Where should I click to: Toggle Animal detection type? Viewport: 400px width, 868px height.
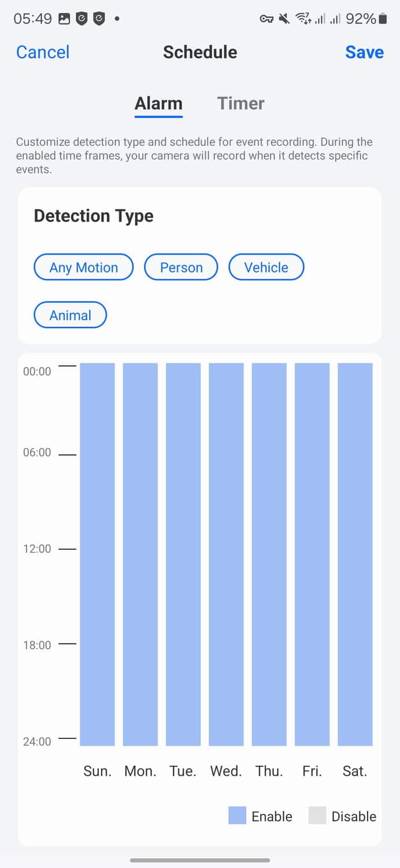point(71,315)
